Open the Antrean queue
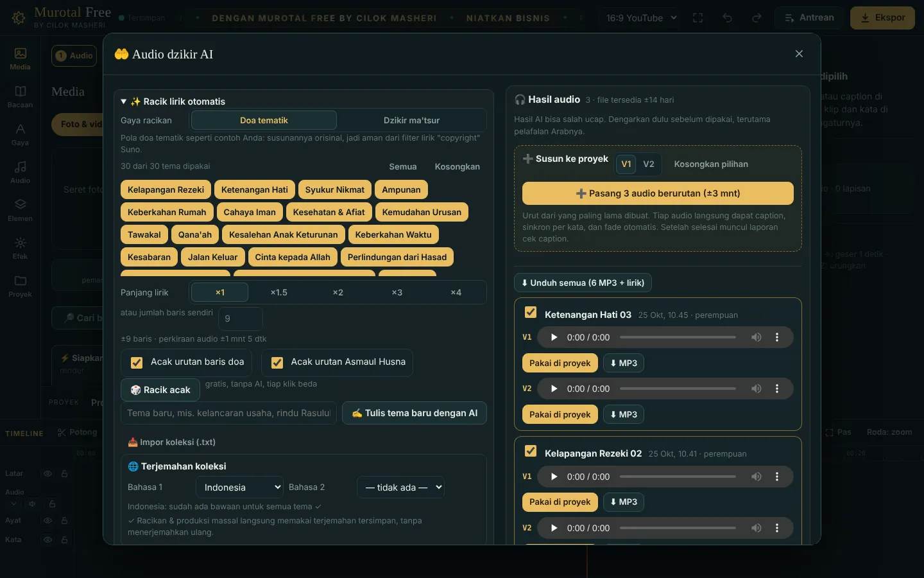The width and height of the screenshot is (924, 578). click(x=809, y=18)
